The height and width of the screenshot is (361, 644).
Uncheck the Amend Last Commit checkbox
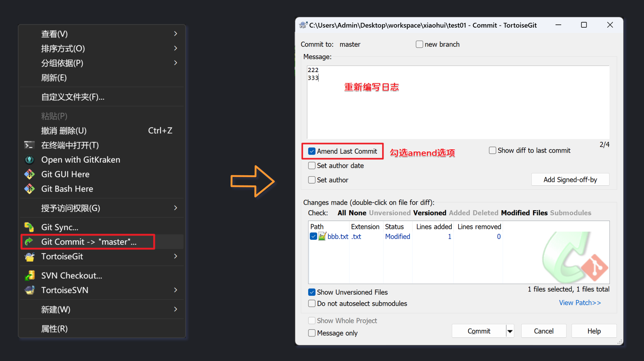(x=312, y=151)
